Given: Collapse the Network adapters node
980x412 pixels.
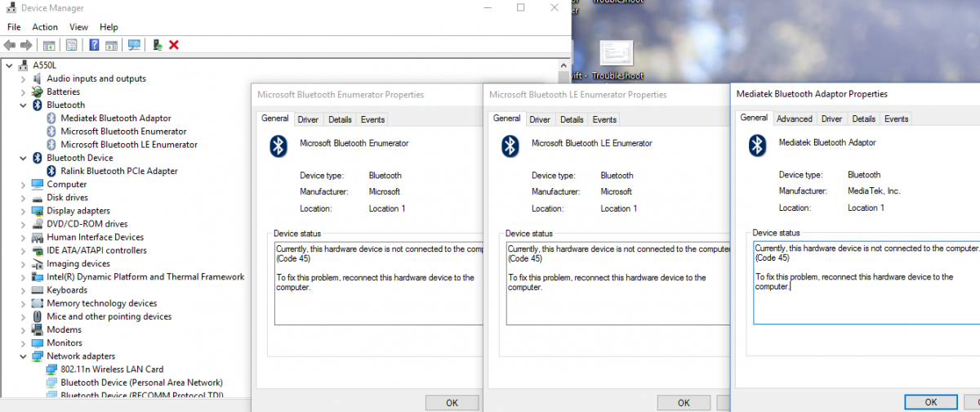Looking at the screenshot, I should [x=24, y=356].
